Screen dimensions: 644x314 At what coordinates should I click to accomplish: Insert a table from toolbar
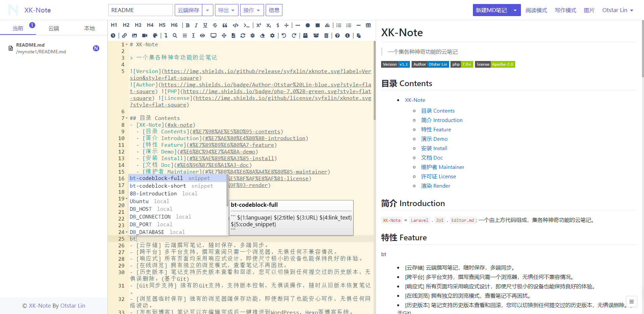point(368,25)
